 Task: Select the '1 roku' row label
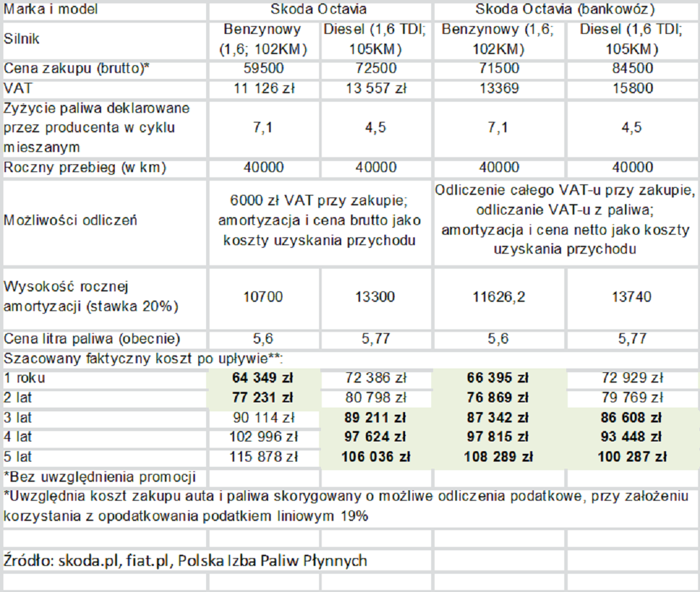(24, 378)
